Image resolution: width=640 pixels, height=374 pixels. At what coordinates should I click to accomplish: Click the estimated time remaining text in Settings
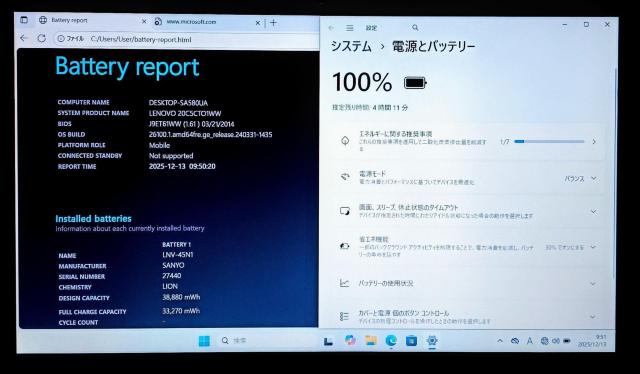[370, 108]
